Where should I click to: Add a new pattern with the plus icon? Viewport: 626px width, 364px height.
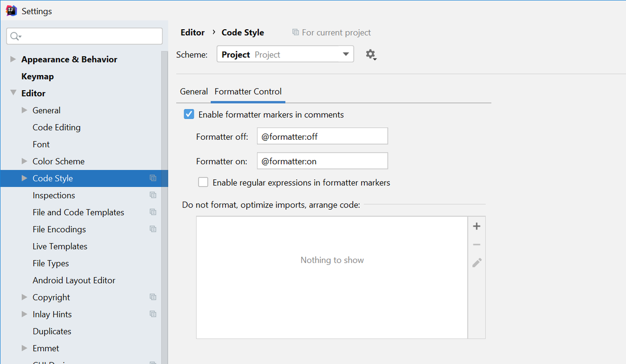[x=476, y=226]
